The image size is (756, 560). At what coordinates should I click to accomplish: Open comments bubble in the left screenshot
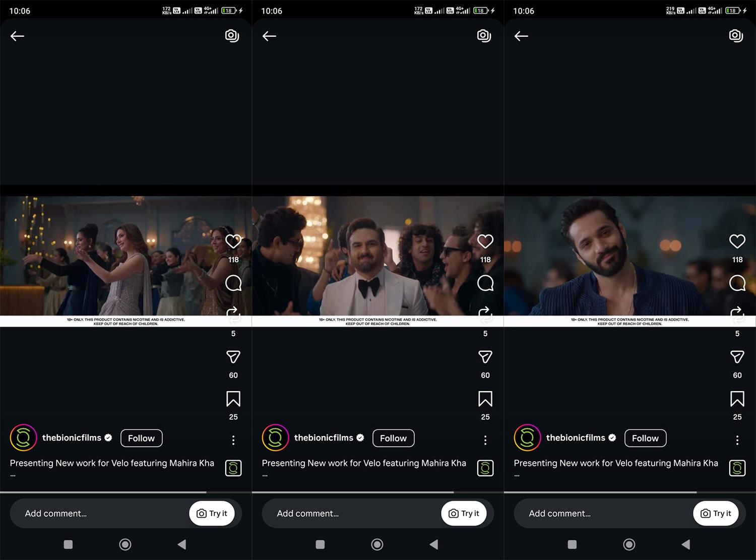(x=233, y=283)
